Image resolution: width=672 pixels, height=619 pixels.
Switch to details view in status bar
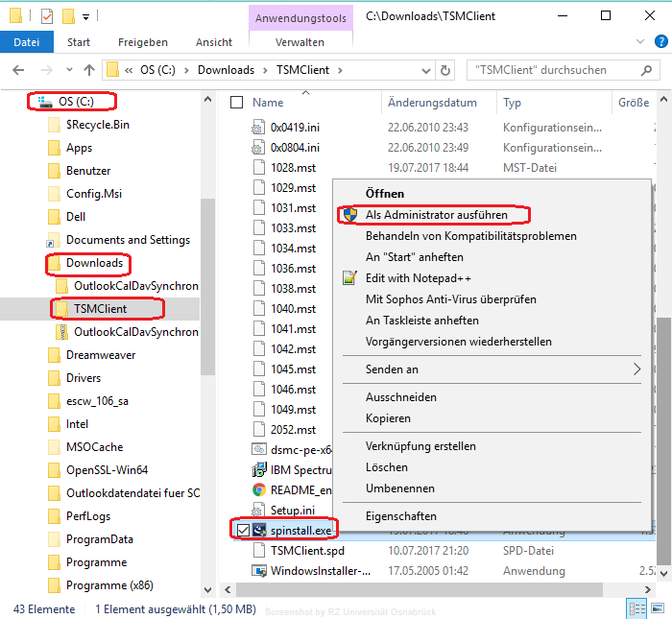(x=636, y=608)
